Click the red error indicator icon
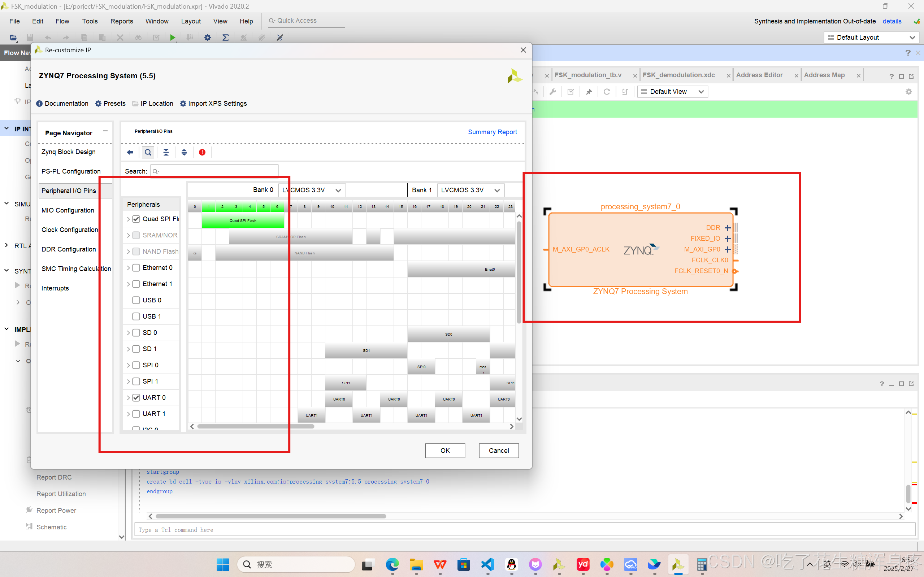The image size is (924, 577). pyautogui.click(x=202, y=152)
